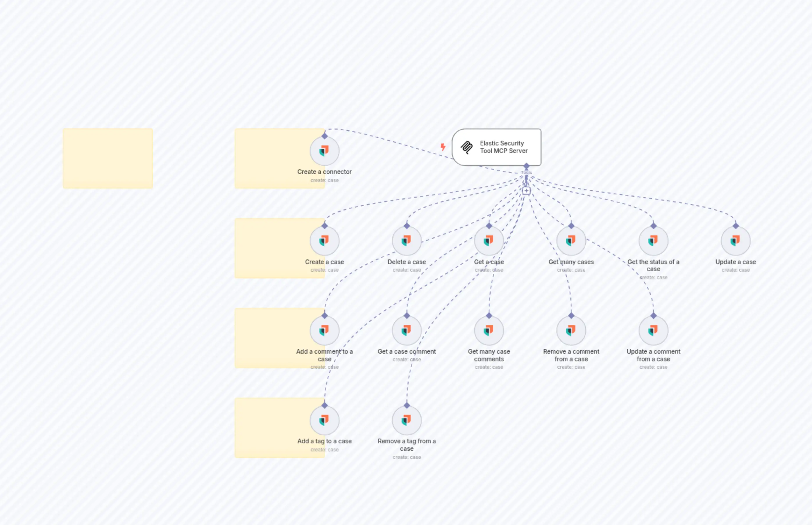
Task: Select the Get a case comment node icon
Action: (x=407, y=330)
